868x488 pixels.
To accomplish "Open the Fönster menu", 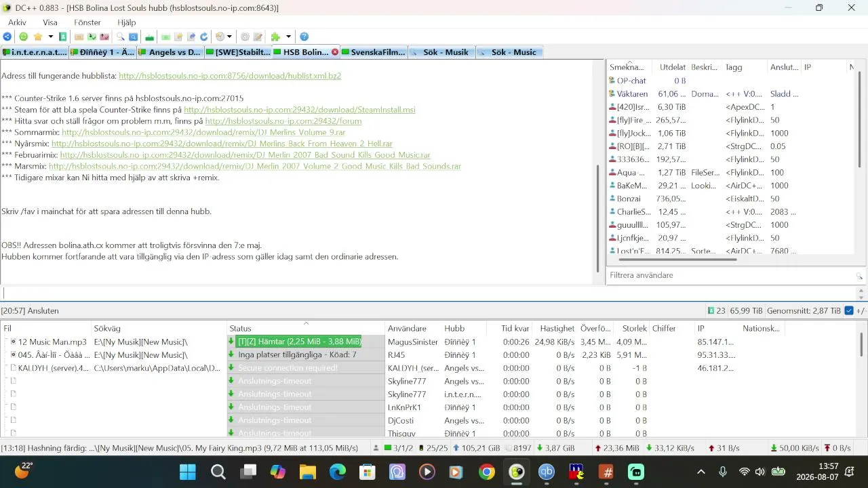I will (x=87, y=22).
